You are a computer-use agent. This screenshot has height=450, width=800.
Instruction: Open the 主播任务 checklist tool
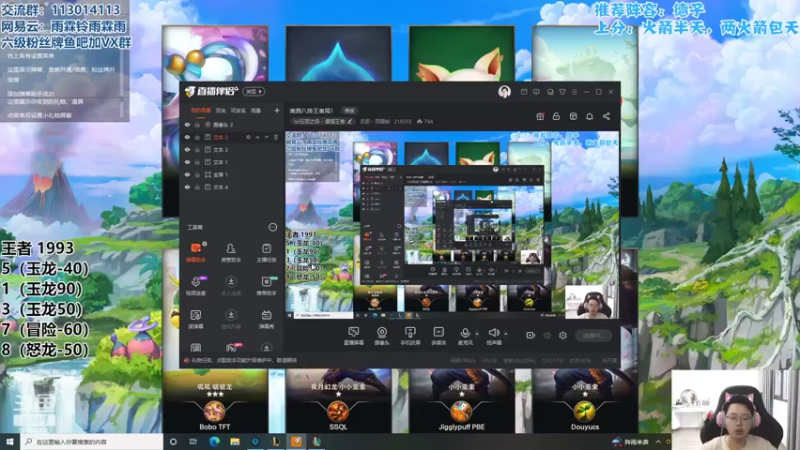point(266,252)
